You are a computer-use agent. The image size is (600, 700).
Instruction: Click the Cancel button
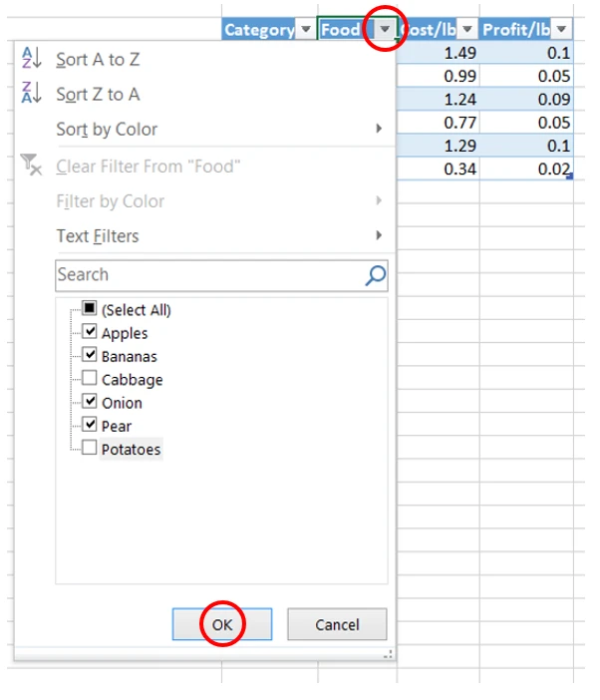point(337,625)
